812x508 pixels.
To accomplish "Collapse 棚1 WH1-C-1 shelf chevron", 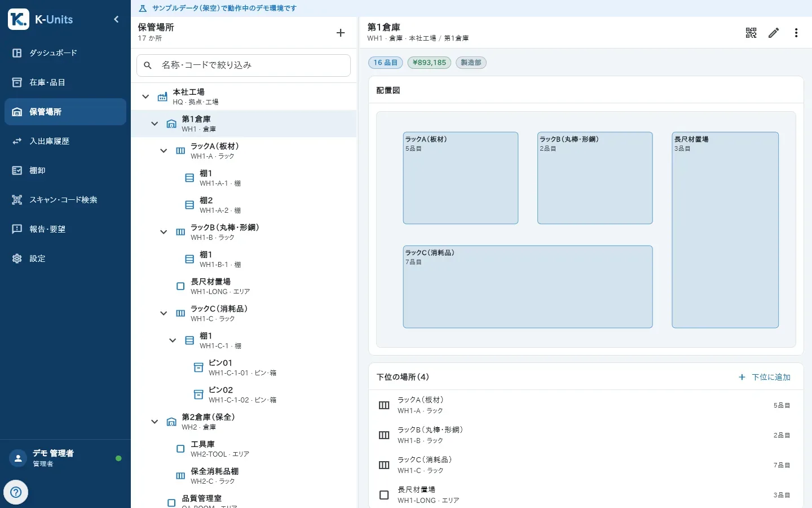I will pos(173,340).
